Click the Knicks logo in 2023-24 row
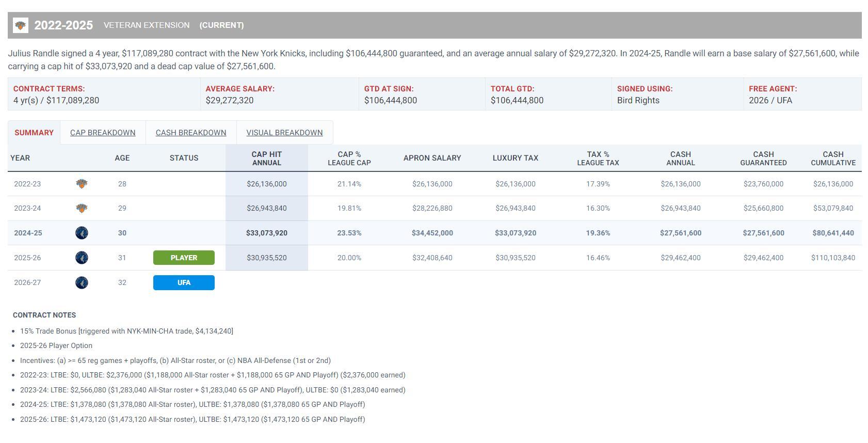 pos(82,208)
